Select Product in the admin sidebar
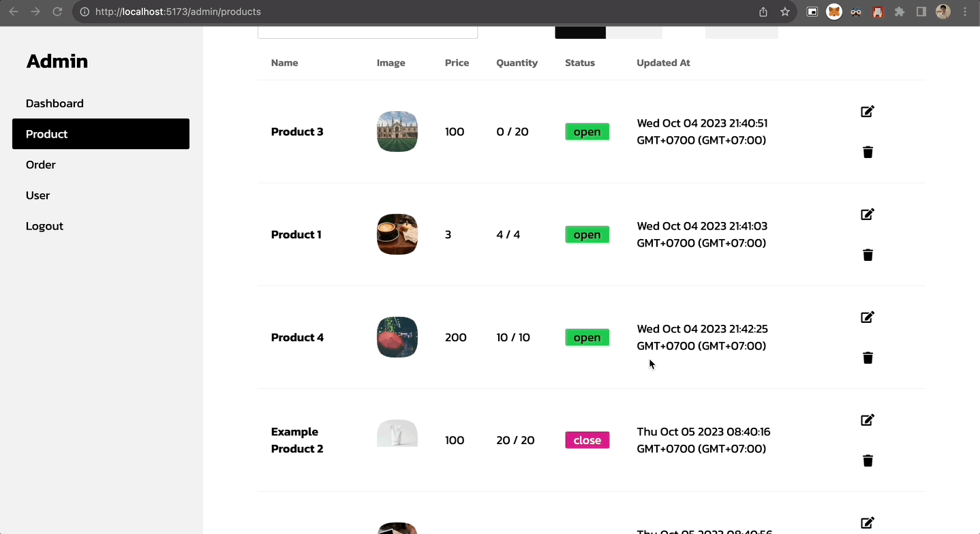The image size is (980, 534). coord(101,134)
